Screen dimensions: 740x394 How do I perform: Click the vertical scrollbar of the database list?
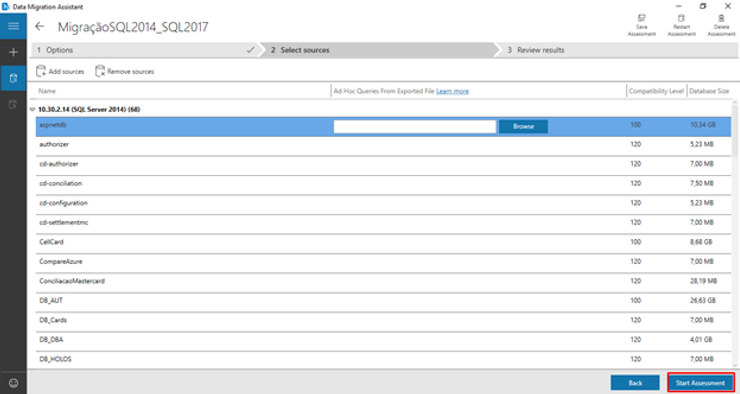tap(735, 234)
